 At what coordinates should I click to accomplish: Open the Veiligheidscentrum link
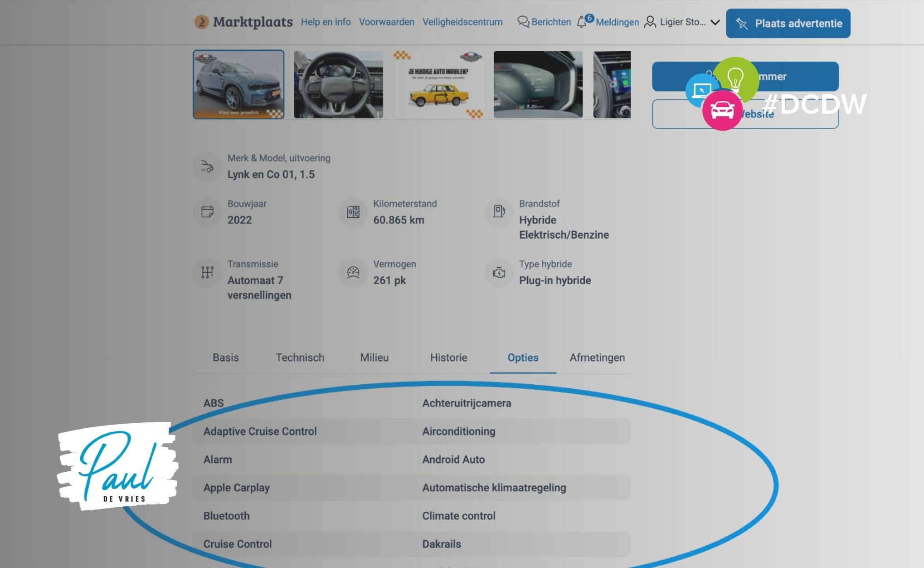coord(462,22)
